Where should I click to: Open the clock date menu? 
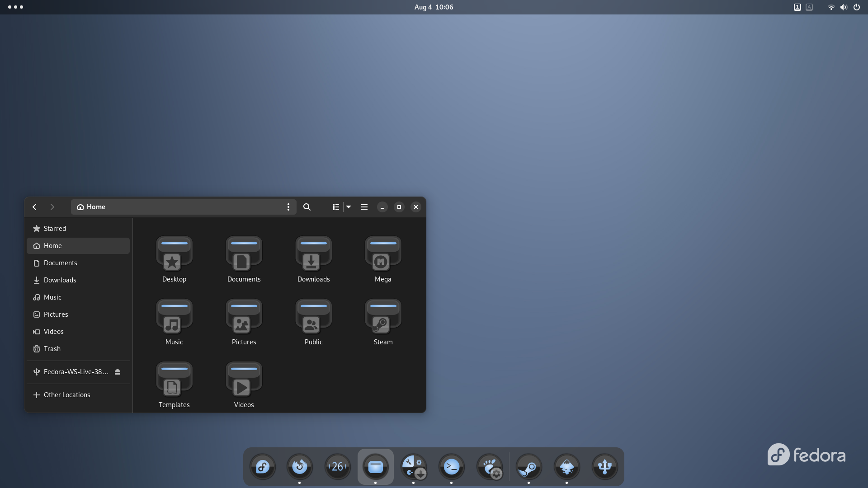434,7
